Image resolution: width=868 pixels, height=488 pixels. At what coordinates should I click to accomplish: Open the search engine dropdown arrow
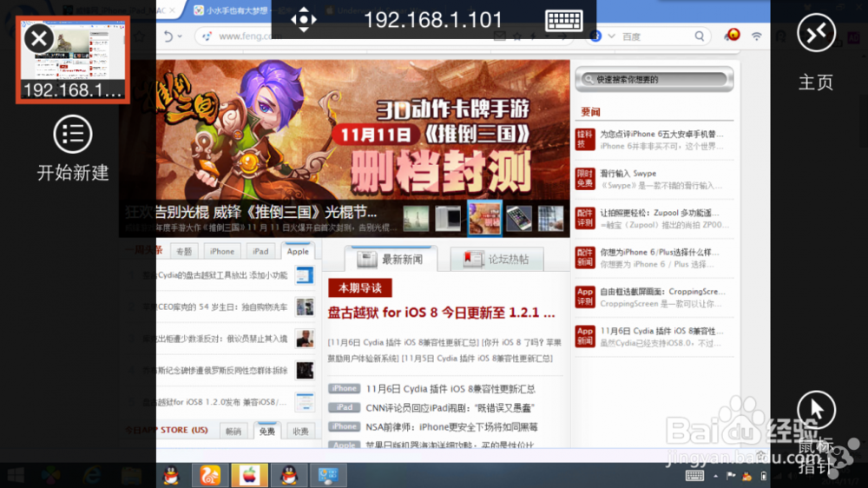tap(611, 36)
